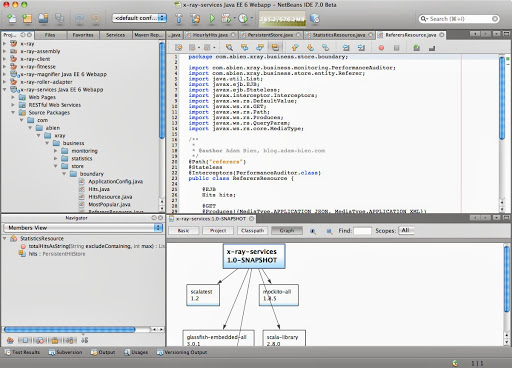Screen dimensions: 512x368
Task: Open the Members View combo box
Action: pos(83,228)
